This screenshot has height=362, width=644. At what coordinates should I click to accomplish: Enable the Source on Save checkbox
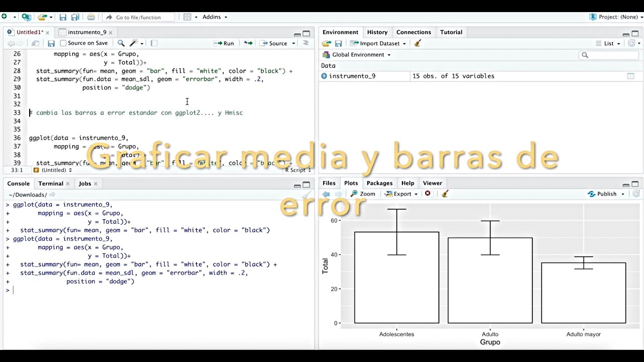click(x=63, y=43)
